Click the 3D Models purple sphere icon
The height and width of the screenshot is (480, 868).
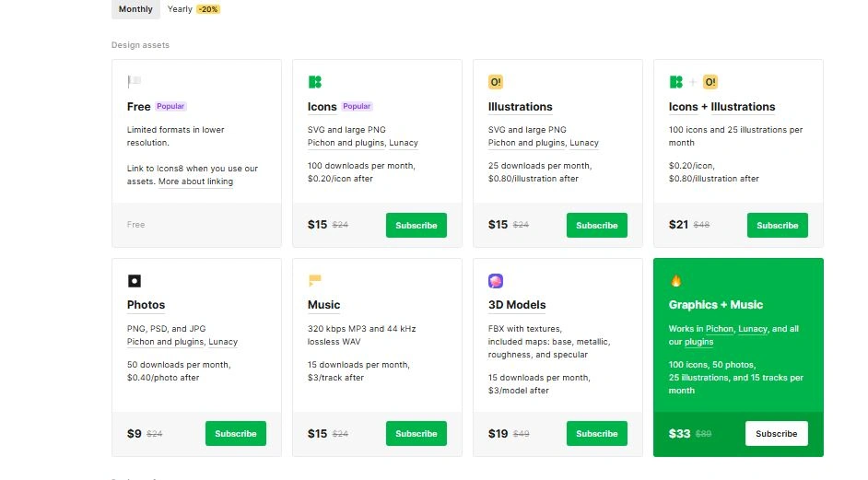click(496, 281)
